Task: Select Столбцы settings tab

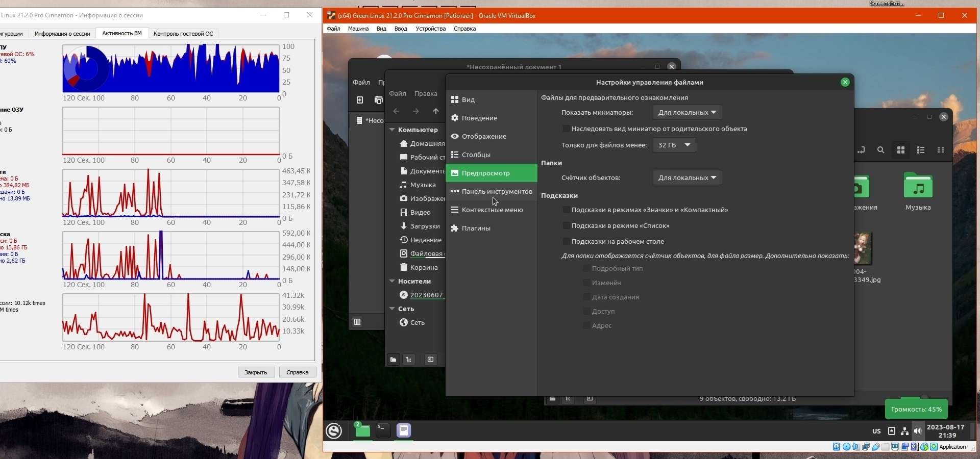Action: tap(492, 155)
